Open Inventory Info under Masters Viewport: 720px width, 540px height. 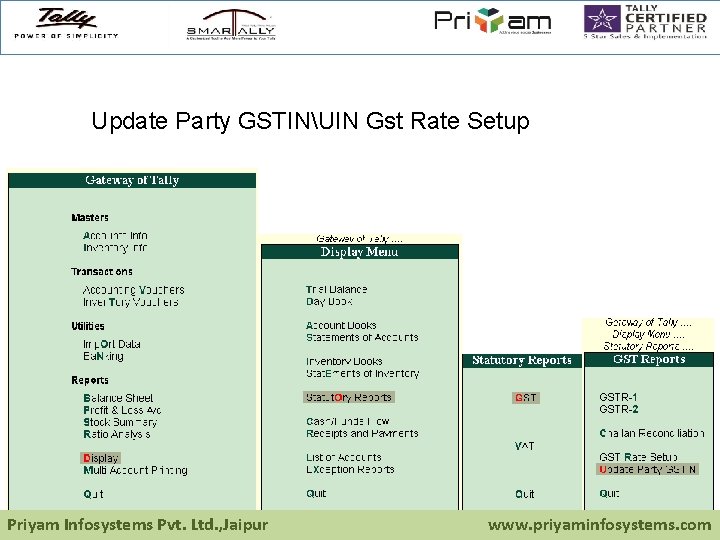click(115, 248)
